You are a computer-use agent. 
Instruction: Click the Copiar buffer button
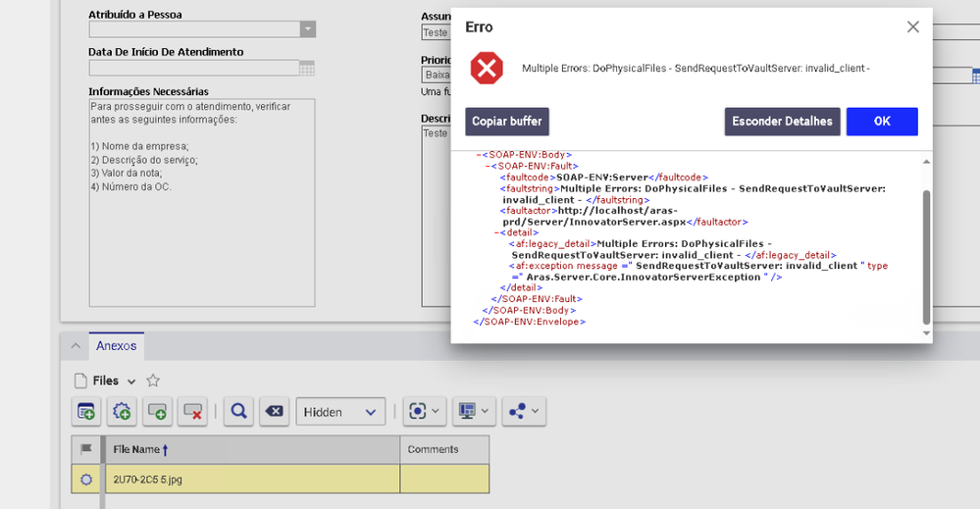point(507,122)
